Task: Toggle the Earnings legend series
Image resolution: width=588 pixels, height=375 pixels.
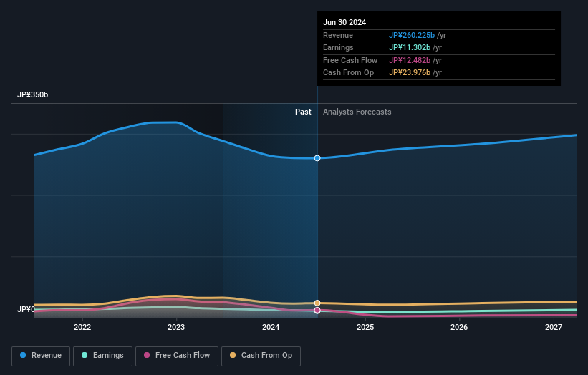Action: coord(102,356)
